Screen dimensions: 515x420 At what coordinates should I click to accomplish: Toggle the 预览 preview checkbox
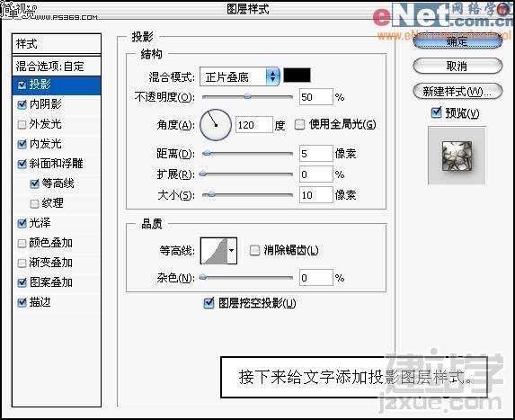point(436,112)
